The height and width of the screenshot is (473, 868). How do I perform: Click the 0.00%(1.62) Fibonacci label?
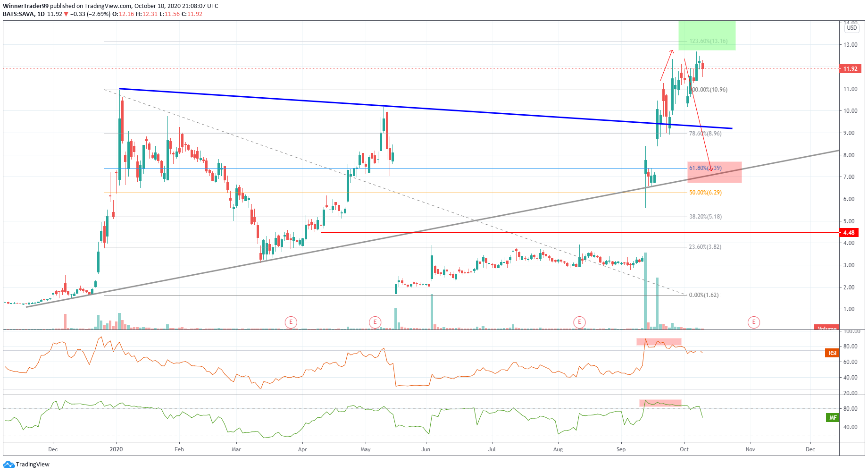pos(704,295)
